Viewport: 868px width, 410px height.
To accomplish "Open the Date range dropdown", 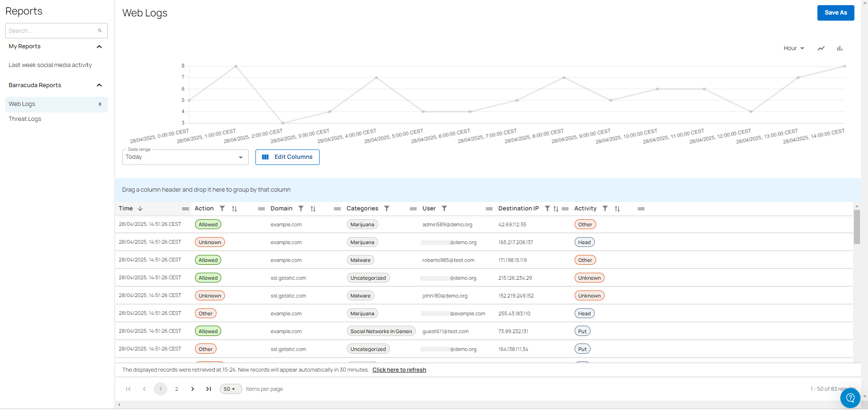I will [185, 157].
